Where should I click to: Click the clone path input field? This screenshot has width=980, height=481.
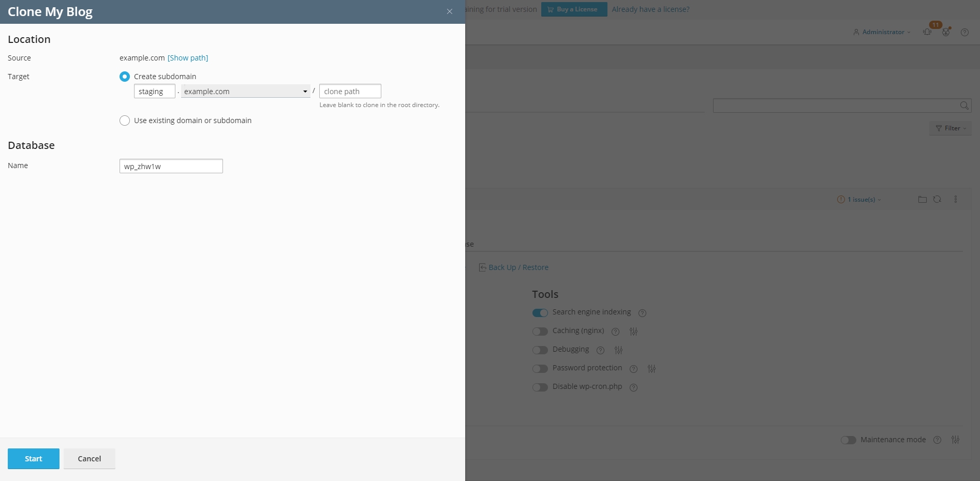coord(350,92)
